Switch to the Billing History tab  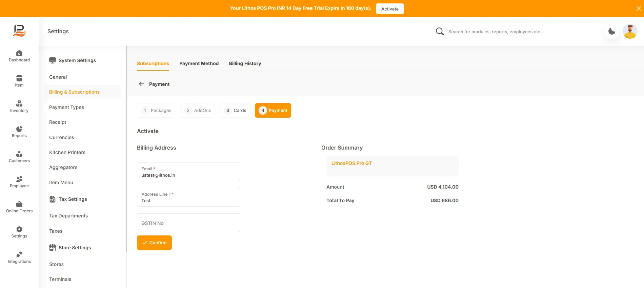(245, 63)
